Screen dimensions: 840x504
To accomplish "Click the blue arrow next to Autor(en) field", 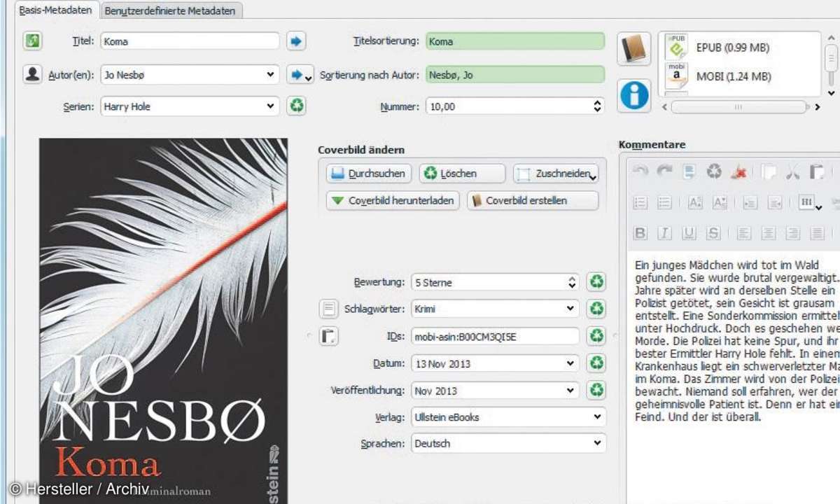I will click(x=299, y=74).
